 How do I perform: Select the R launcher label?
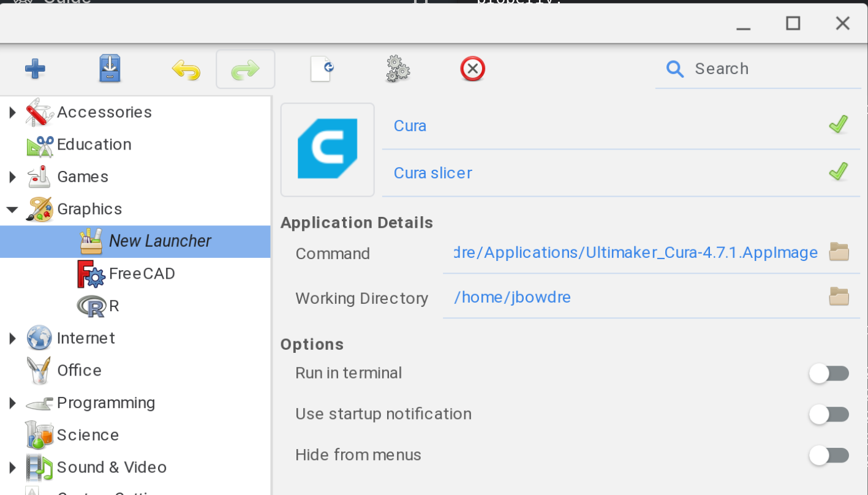click(x=114, y=306)
